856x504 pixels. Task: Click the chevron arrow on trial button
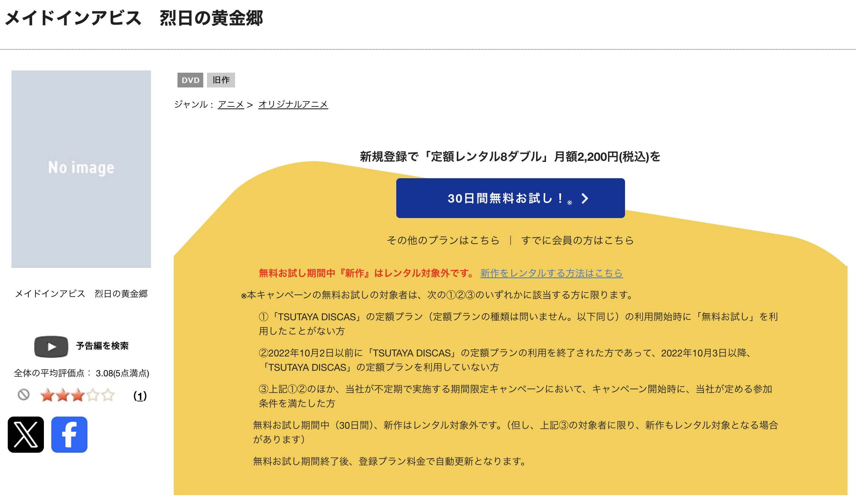[584, 199]
